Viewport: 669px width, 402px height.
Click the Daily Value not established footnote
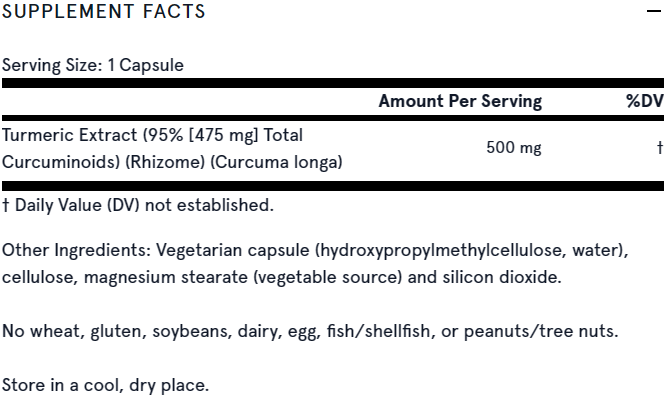click(x=138, y=206)
